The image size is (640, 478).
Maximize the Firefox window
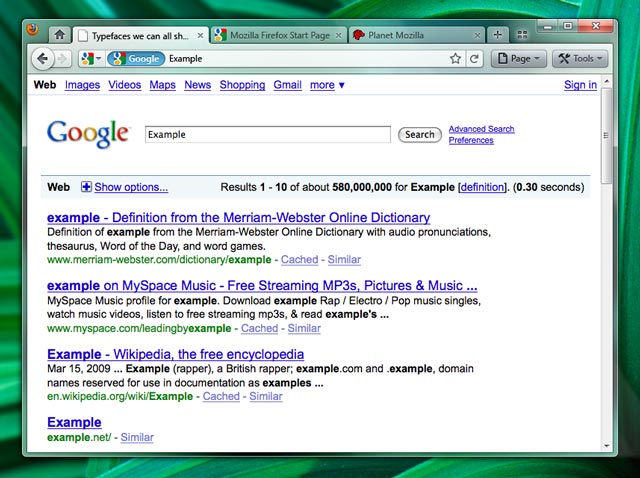pyautogui.click(x=568, y=26)
